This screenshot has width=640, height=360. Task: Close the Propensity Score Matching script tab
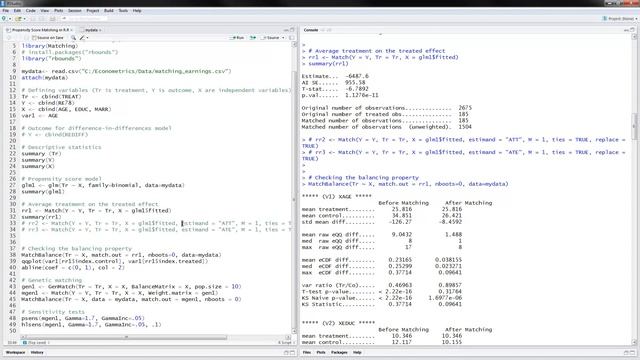point(71,30)
